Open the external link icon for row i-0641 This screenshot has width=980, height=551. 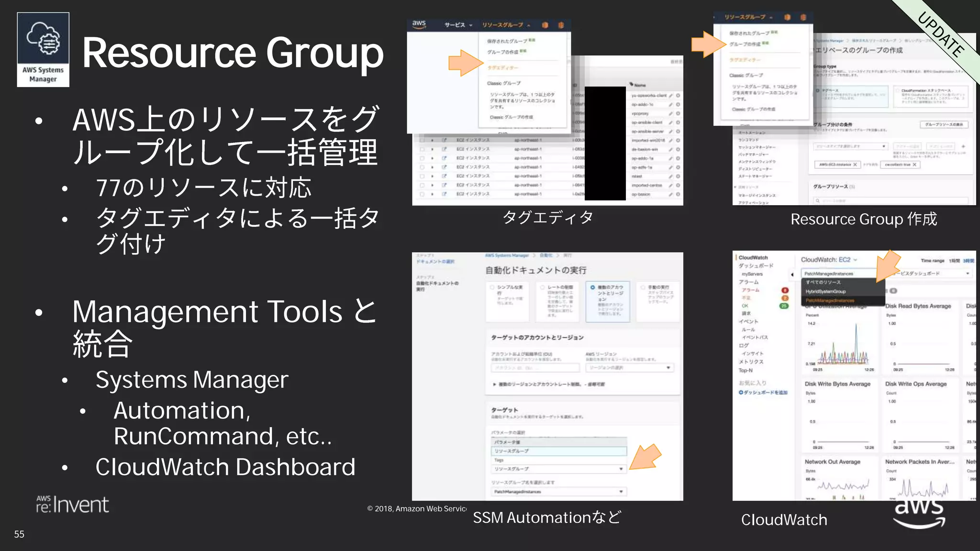coord(444,185)
